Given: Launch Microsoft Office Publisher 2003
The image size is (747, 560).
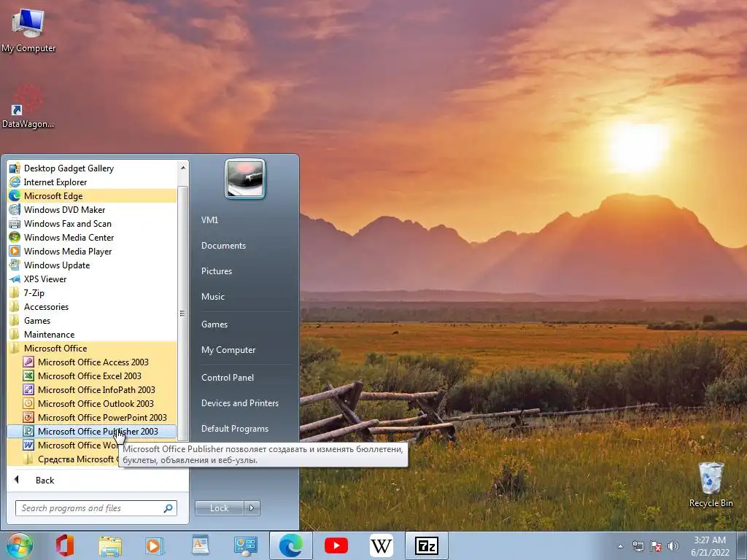Looking at the screenshot, I should pos(92,431).
